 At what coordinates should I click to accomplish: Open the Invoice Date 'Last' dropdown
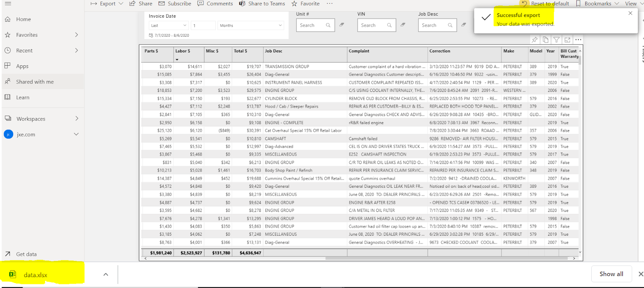click(x=169, y=25)
